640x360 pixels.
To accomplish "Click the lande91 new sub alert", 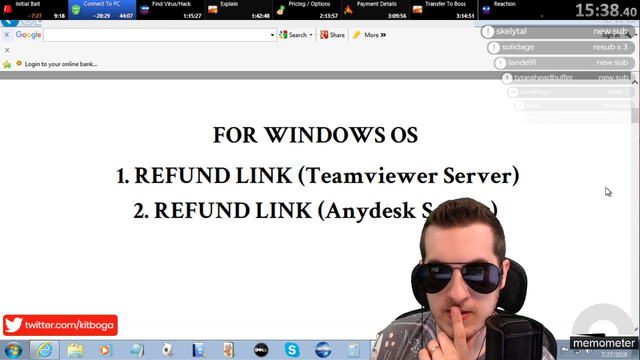I will 564,63.
